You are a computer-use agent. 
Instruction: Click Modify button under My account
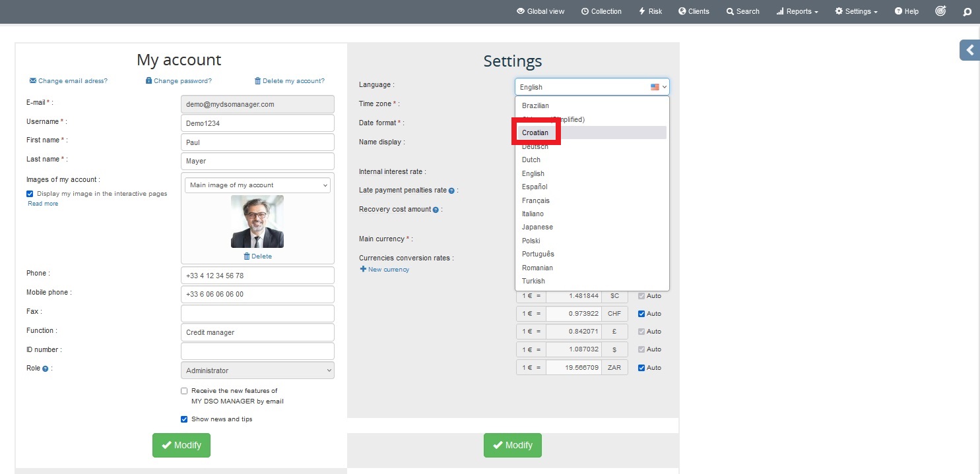click(181, 445)
